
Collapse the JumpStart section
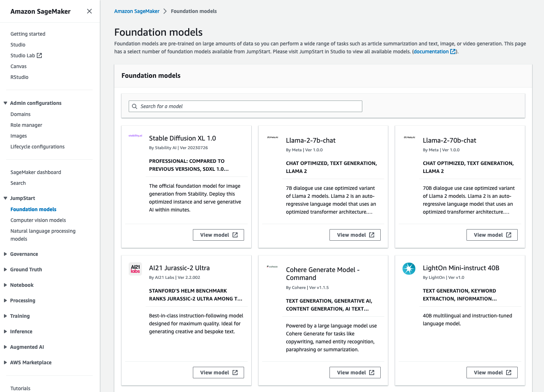(5, 198)
